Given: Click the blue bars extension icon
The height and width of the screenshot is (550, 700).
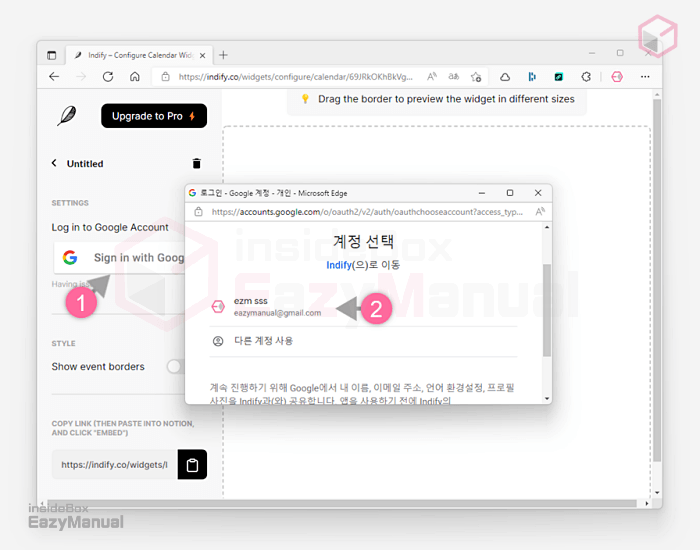Looking at the screenshot, I should pyautogui.click(x=532, y=77).
